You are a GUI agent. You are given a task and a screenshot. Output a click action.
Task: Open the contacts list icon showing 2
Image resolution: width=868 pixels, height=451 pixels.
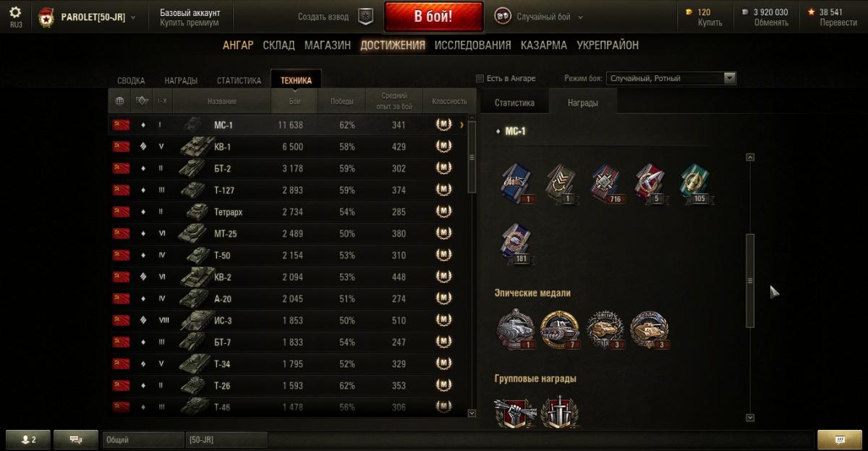coord(29,439)
